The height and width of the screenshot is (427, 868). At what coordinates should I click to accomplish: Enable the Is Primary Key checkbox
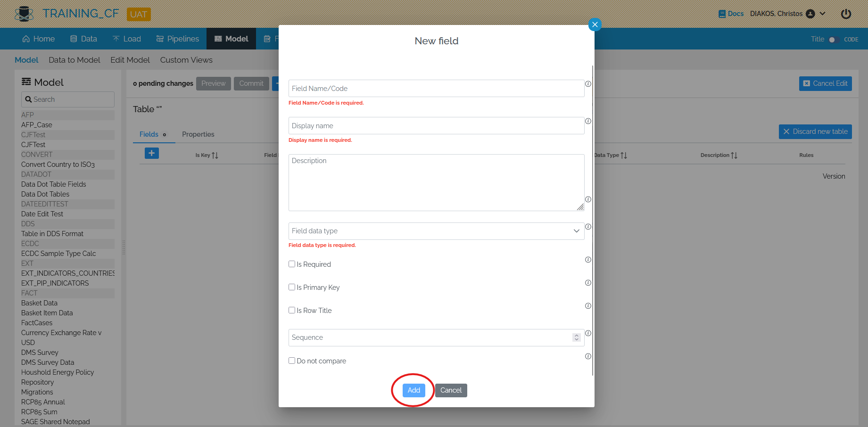click(292, 287)
